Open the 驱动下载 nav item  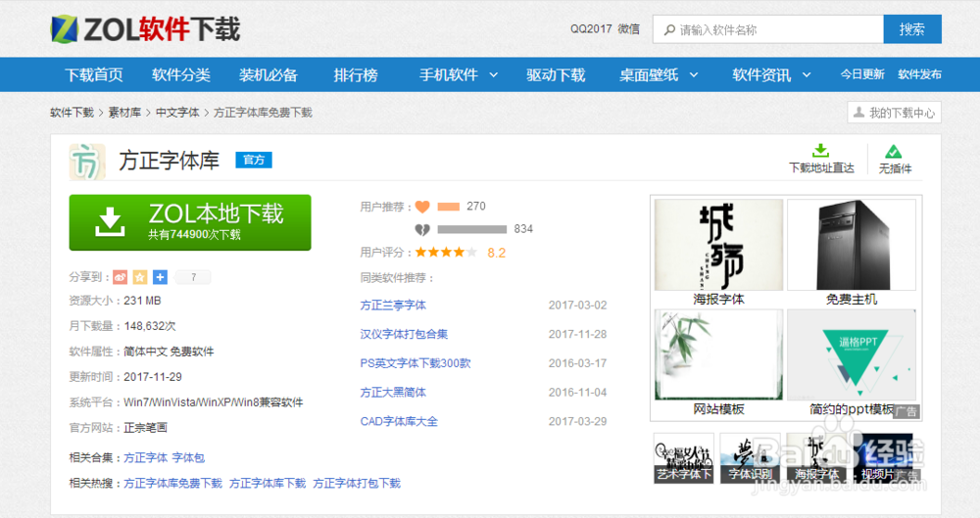[556, 75]
